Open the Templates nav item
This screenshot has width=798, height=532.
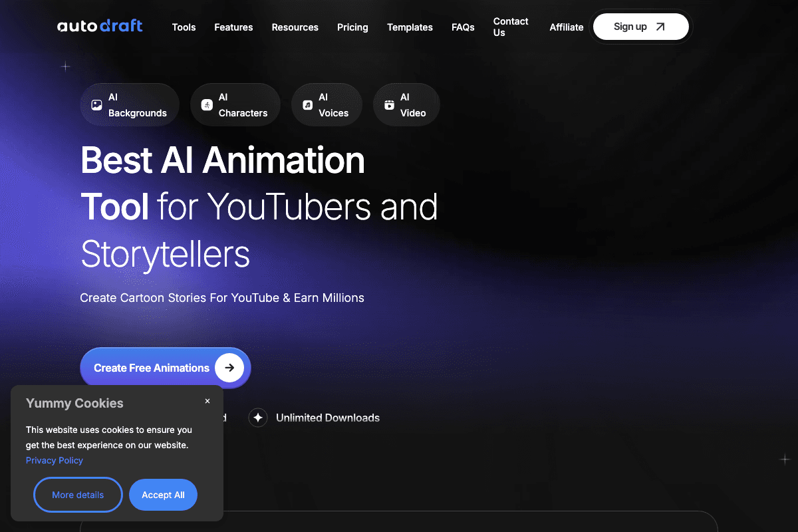point(410,27)
